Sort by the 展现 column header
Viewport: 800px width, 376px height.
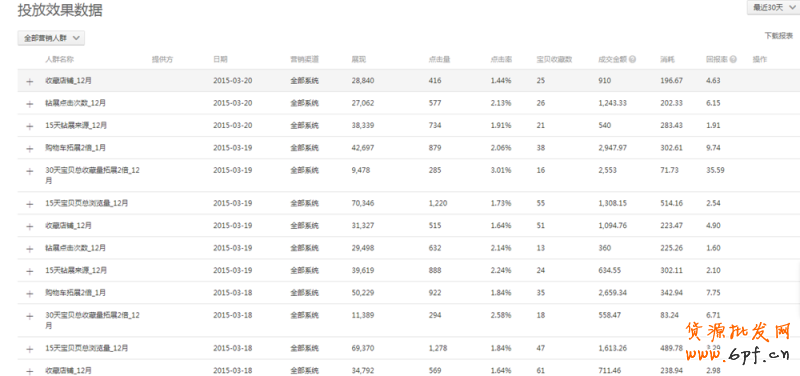pyautogui.click(x=359, y=59)
